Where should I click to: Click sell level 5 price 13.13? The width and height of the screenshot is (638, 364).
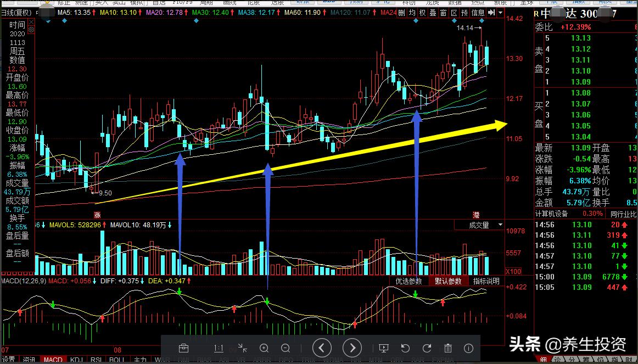click(x=581, y=38)
